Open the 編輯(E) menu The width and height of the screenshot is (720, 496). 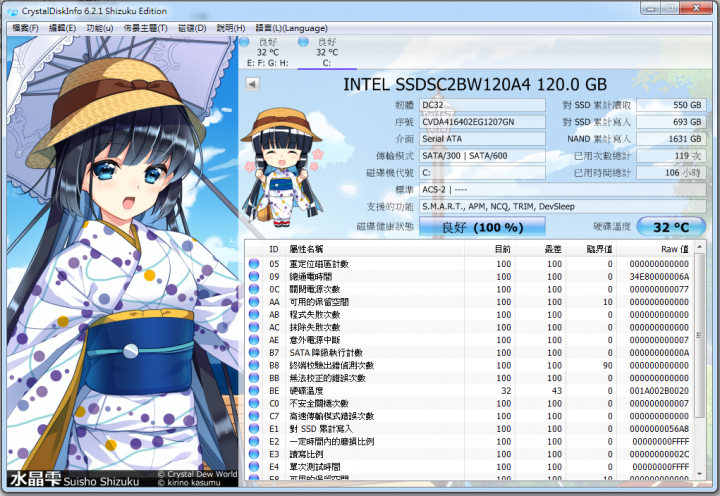[x=62, y=28]
